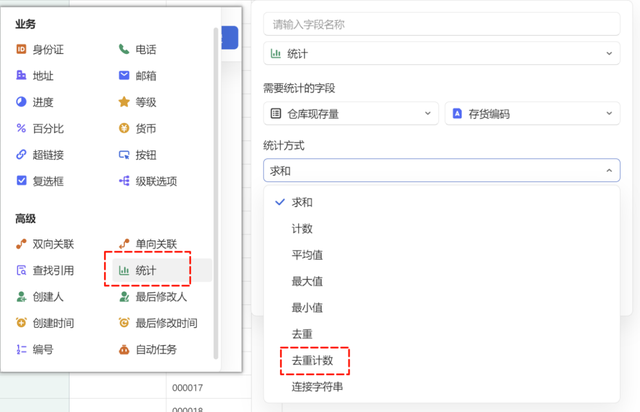
Task: Open the 统计 field type dropdown
Action: 442,53
